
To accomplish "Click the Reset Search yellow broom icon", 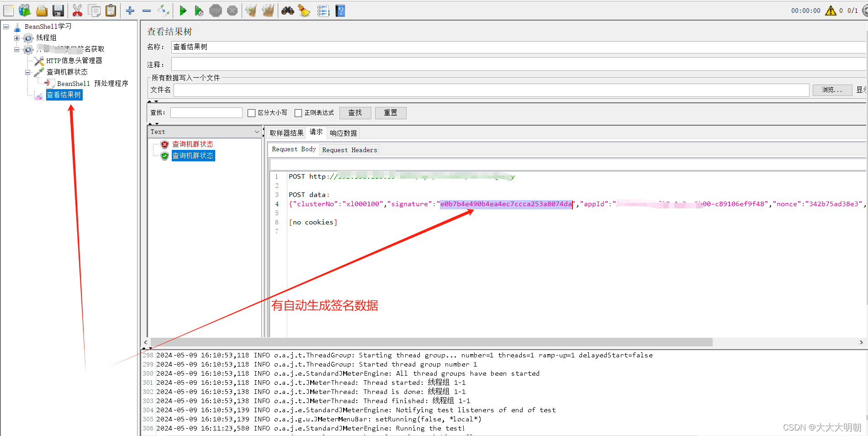I will [304, 11].
